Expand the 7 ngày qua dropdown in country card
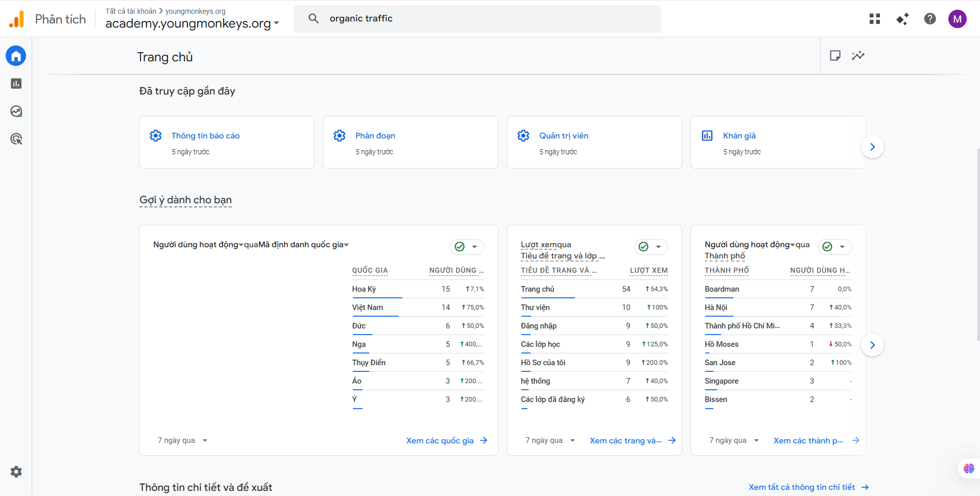Screen dimensions: 980x496 point(182,440)
